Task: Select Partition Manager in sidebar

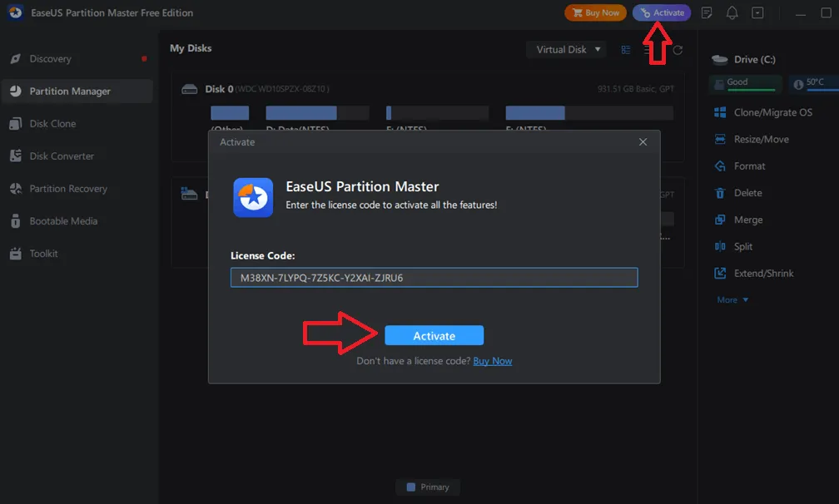Action: coord(77,91)
